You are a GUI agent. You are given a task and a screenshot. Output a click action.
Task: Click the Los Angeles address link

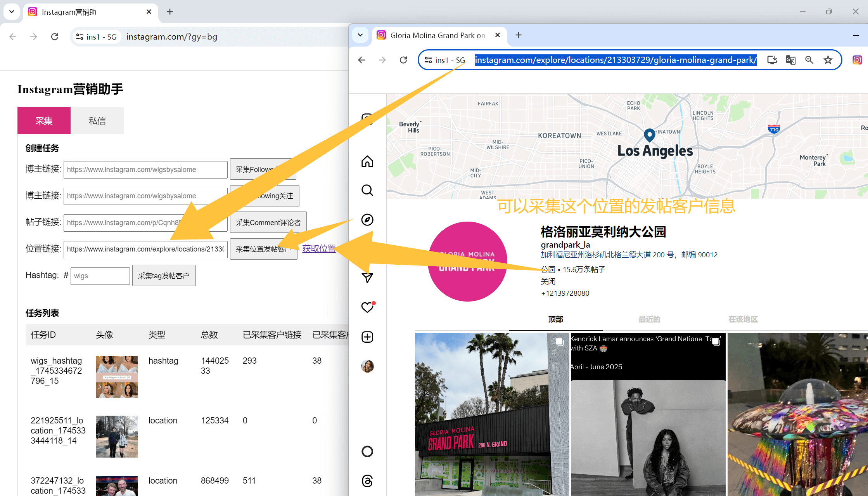[x=629, y=255]
